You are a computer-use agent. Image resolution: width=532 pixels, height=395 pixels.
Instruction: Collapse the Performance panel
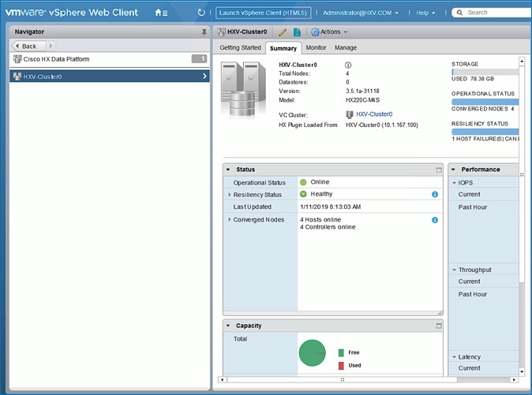pos(454,170)
